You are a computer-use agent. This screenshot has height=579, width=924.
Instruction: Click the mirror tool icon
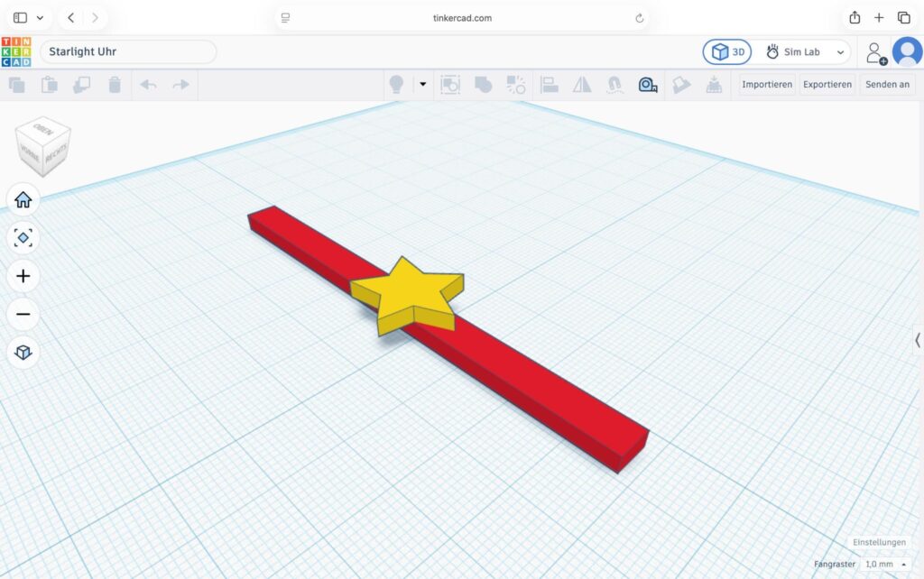(x=582, y=85)
